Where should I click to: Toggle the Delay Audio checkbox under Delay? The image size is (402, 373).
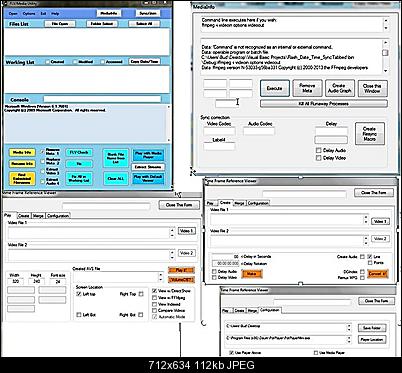[319, 150]
